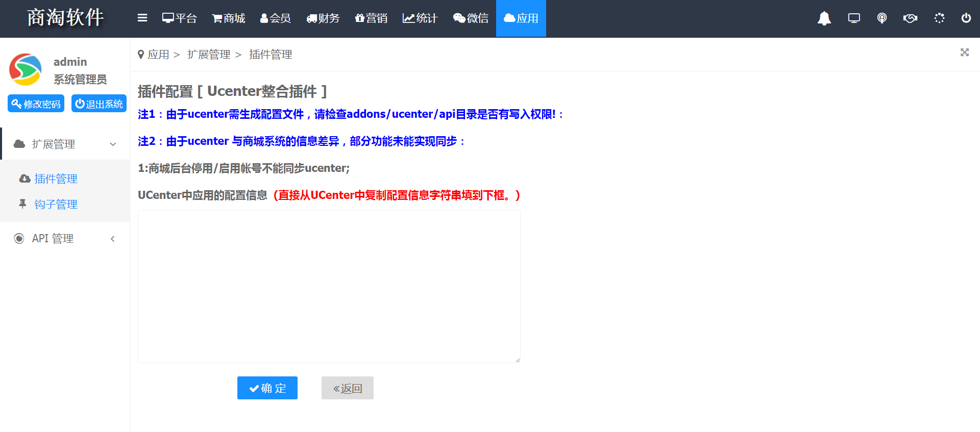Click the 修改密码 change password button

[36, 104]
